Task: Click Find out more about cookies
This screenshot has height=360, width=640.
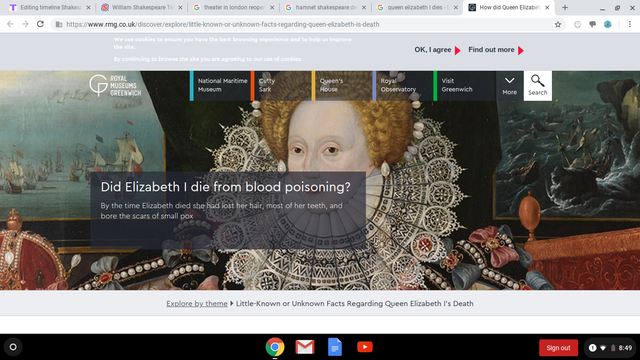Action: tap(496, 50)
